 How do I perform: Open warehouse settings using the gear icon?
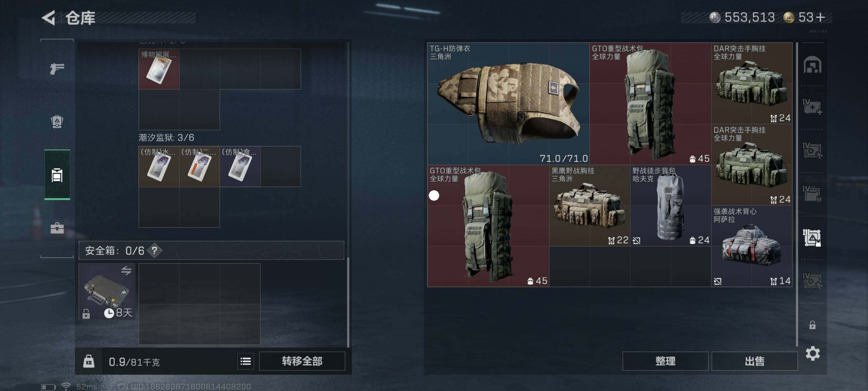click(813, 353)
